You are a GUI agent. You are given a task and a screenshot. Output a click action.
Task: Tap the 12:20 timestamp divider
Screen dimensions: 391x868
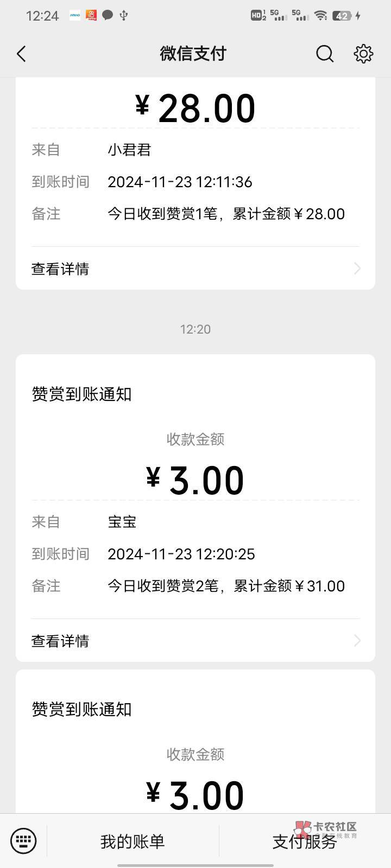(195, 329)
